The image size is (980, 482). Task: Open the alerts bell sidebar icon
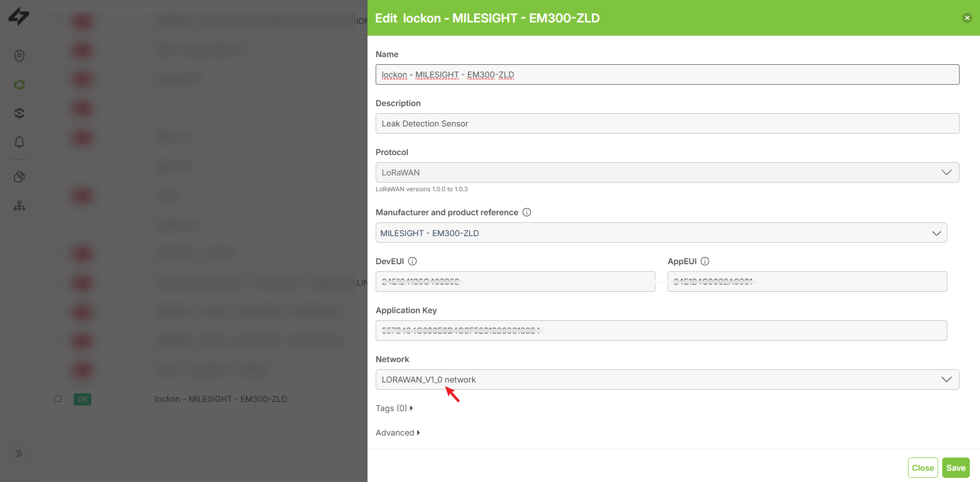coord(19,142)
